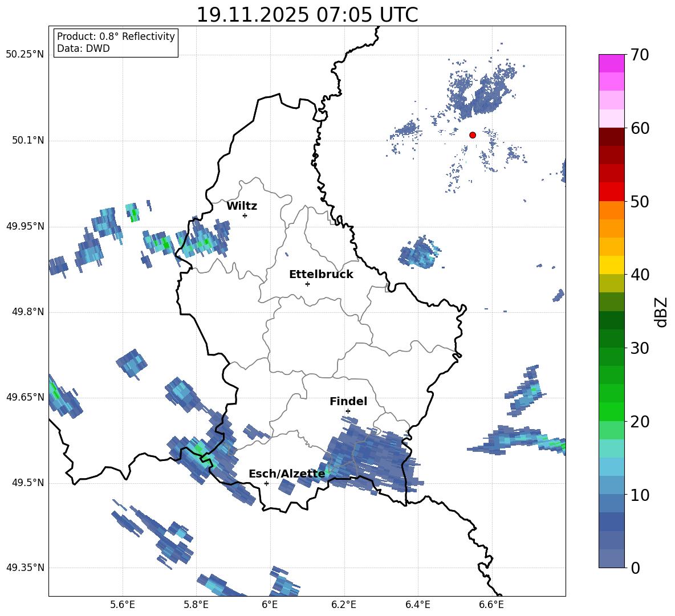Image resolution: width=675 pixels, height=616 pixels.
Task: Click the Wiltz station cross marker
Action: [245, 215]
